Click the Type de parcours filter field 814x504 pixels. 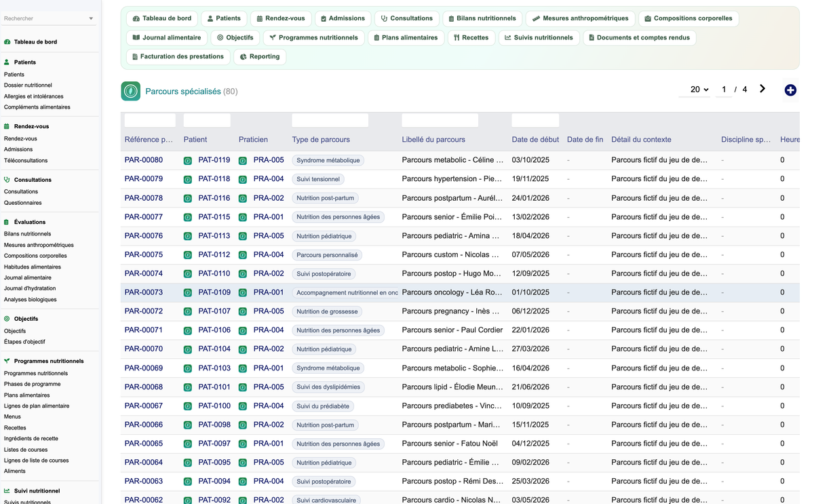pyautogui.click(x=330, y=121)
